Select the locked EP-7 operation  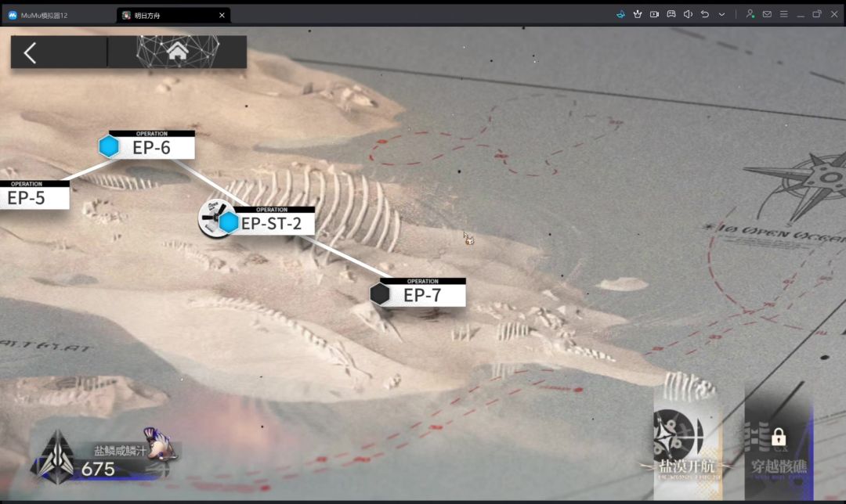point(418,293)
